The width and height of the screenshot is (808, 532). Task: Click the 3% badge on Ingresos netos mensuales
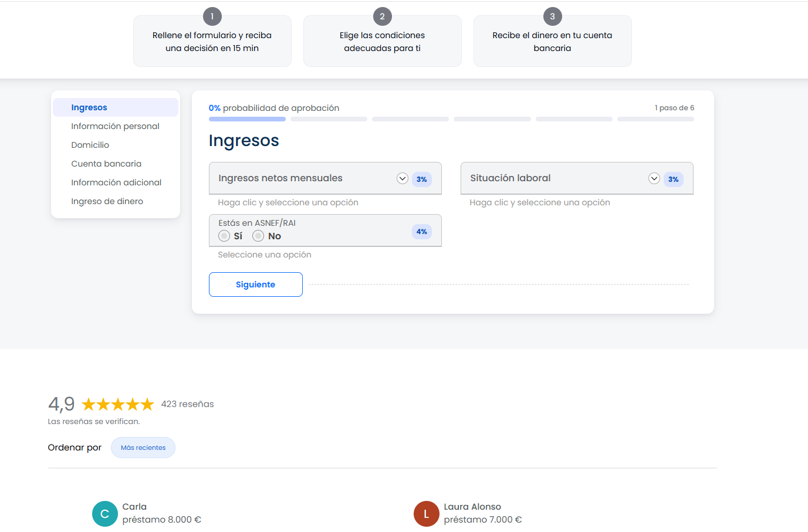pos(421,179)
